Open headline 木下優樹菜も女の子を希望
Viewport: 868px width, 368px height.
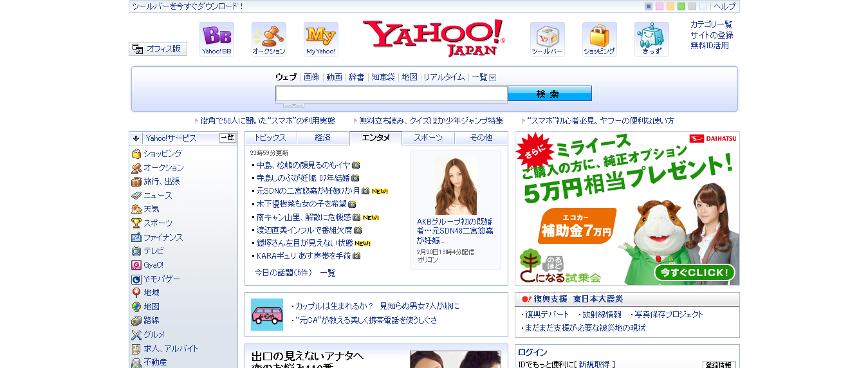point(301,204)
